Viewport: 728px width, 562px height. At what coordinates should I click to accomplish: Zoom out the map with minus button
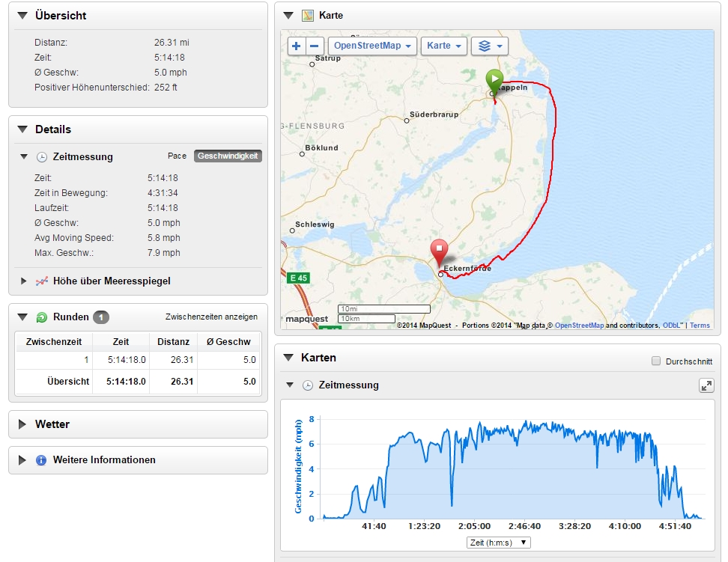click(x=315, y=46)
